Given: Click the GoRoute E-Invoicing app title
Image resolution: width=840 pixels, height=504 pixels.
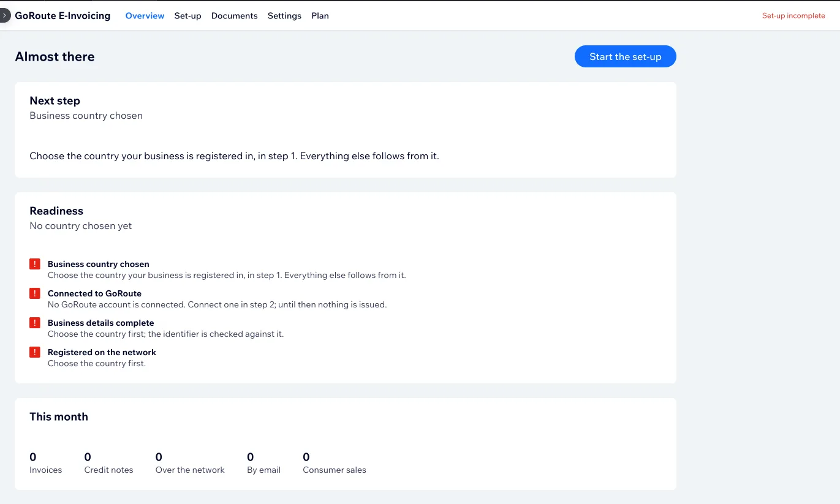Looking at the screenshot, I should [x=62, y=16].
